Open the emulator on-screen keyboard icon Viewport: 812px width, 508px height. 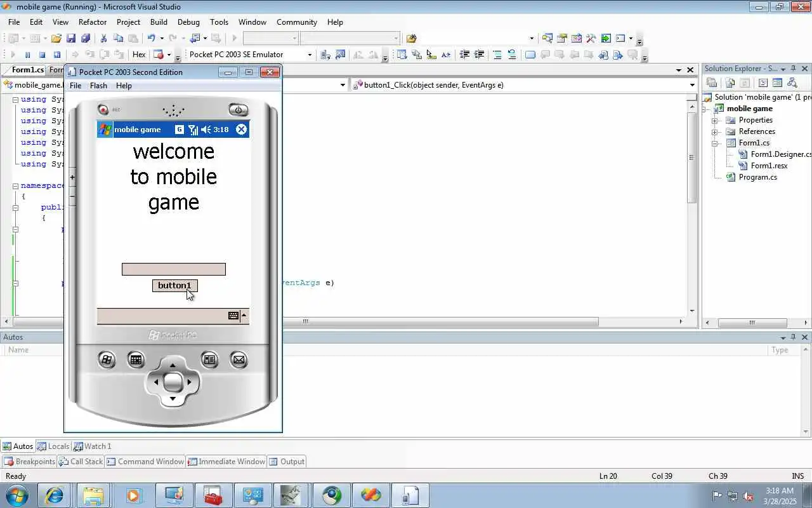tap(233, 316)
